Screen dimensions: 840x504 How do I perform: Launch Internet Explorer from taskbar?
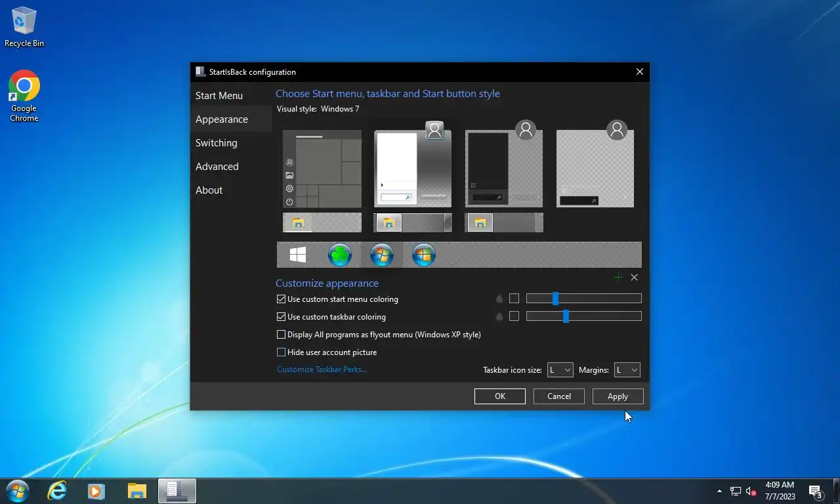[x=57, y=491]
